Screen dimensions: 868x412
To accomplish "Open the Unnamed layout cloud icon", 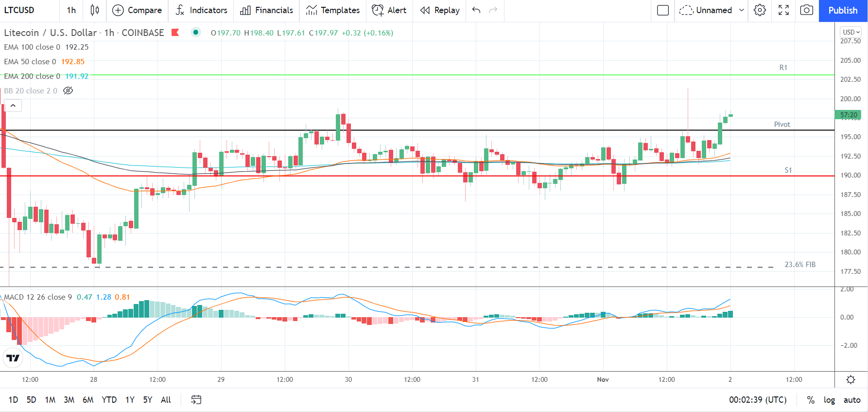I will [686, 10].
